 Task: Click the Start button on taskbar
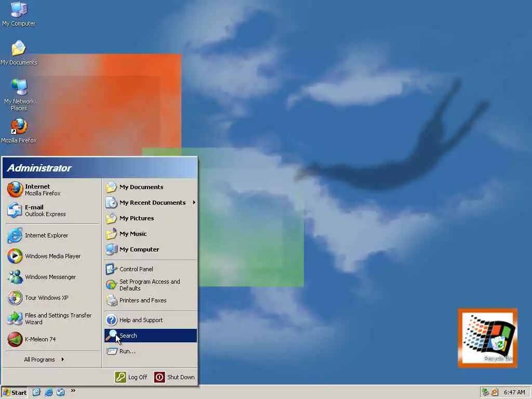(x=15, y=393)
